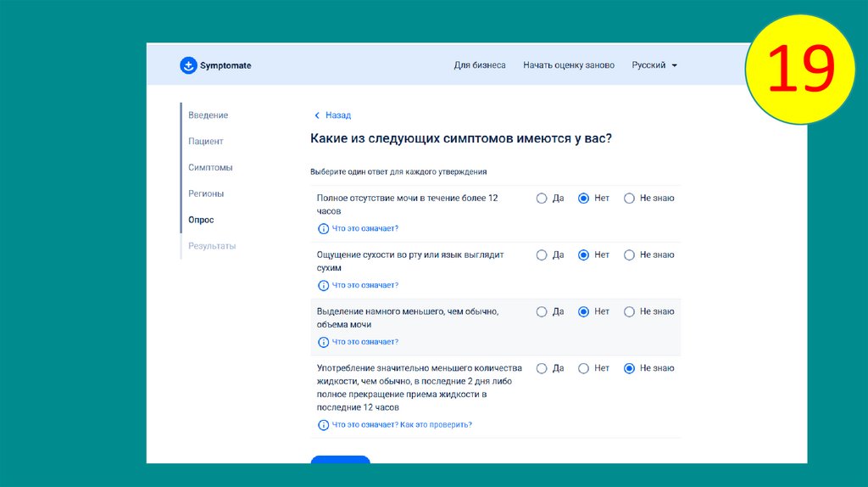
Task: Select Не знаю for 'Ощущение сухости во рту'
Action: click(630, 255)
